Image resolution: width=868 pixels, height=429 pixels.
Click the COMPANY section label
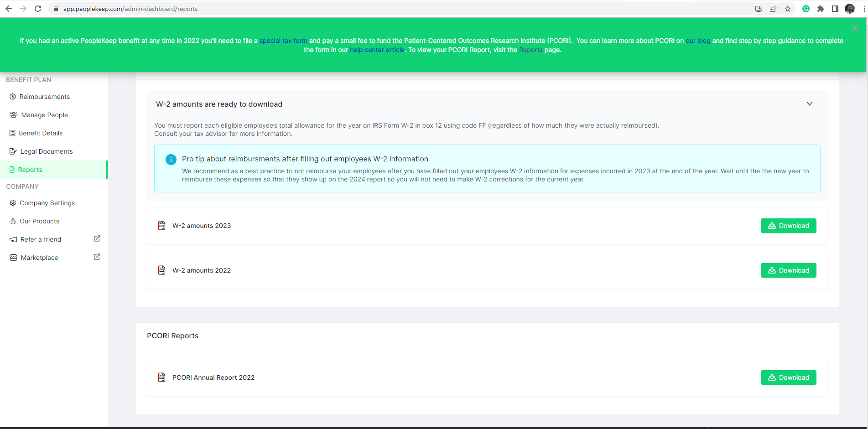tap(22, 186)
